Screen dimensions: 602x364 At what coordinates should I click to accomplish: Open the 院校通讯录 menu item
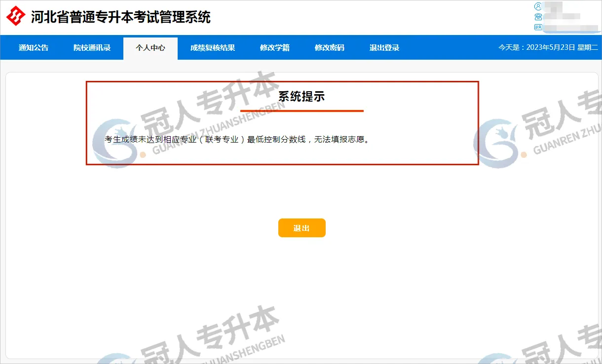click(92, 48)
